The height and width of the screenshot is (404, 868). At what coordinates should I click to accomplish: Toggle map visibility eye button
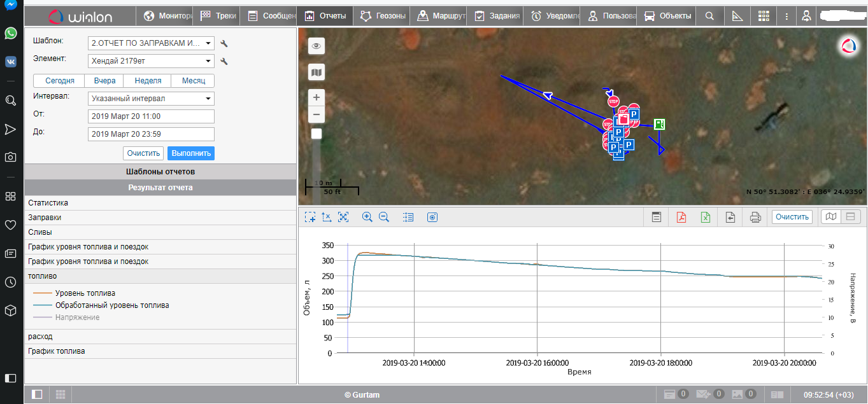(x=317, y=46)
